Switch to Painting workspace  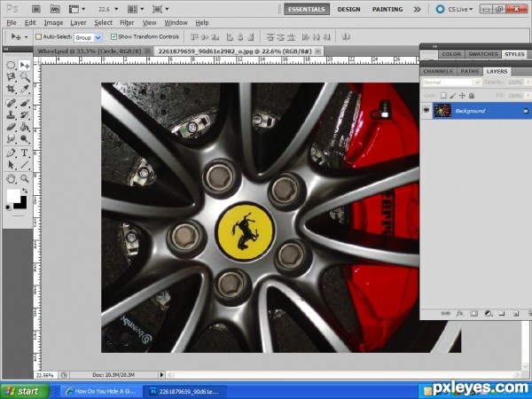coord(387,9)
